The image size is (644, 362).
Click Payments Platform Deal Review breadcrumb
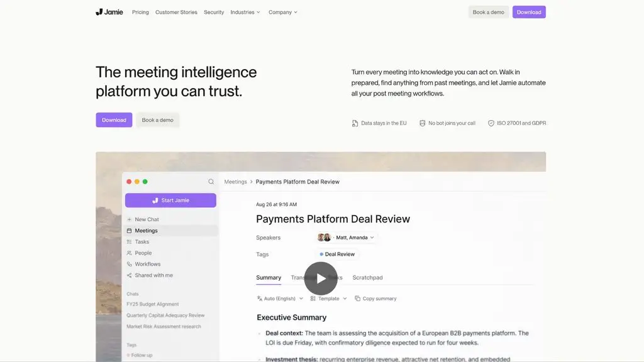(297, 182)
